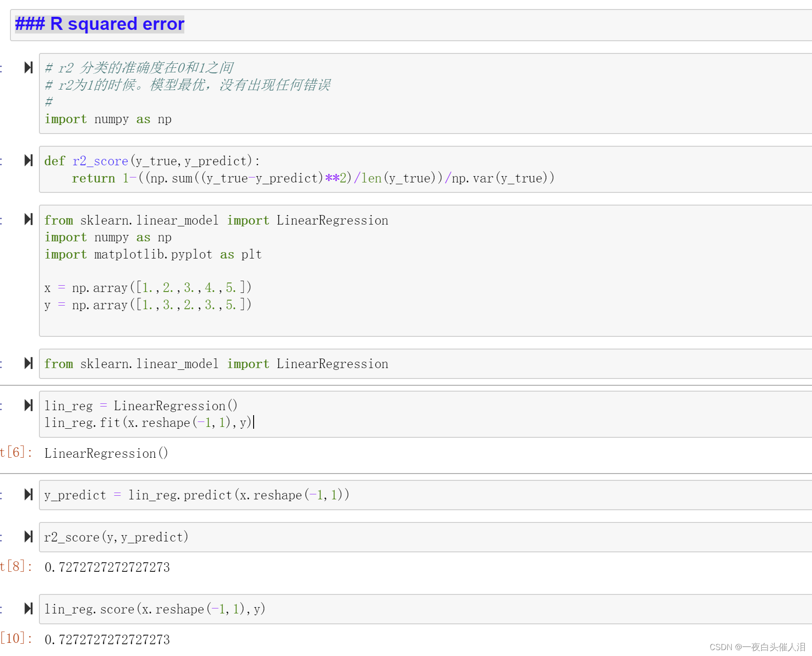Run the y_predict assignment cell

tap(29, 494)
